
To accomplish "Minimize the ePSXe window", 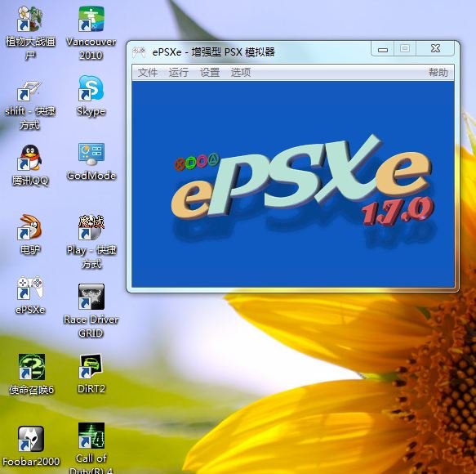I will tap(382, 48).
